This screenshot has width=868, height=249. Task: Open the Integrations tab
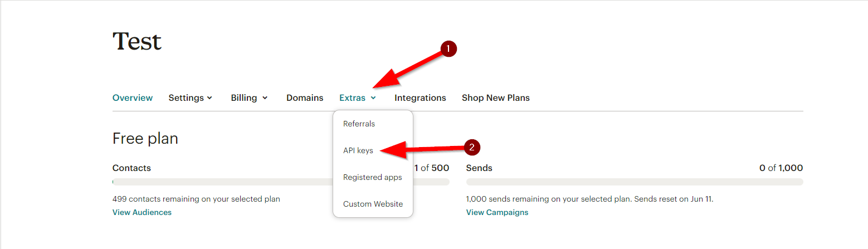click(420, 97)
